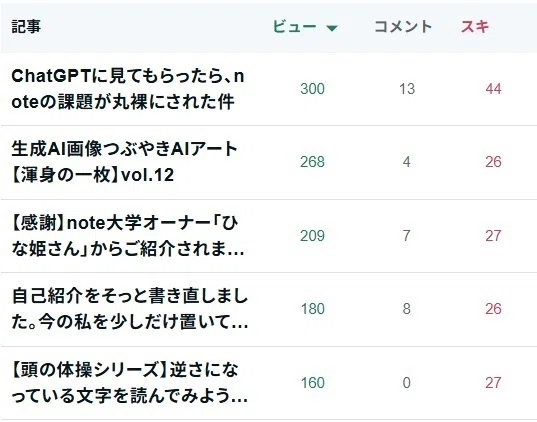
Task: Sort table by ビュー column header
Action: (295, 27)
